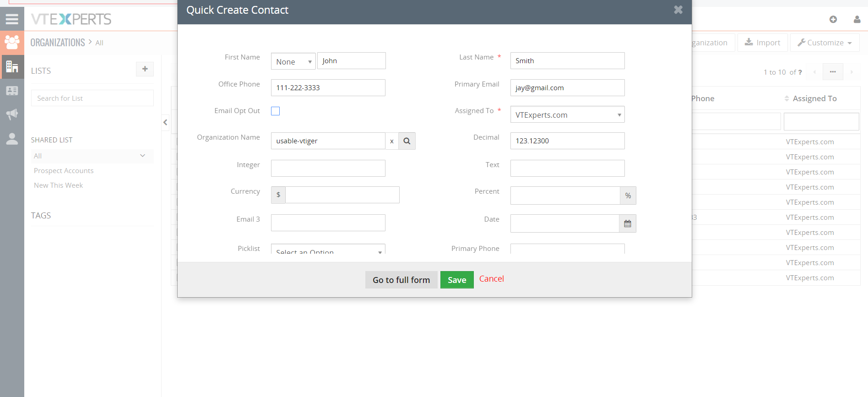Click Go to full form button
This screenshot has width=868, height=397.
401,280
